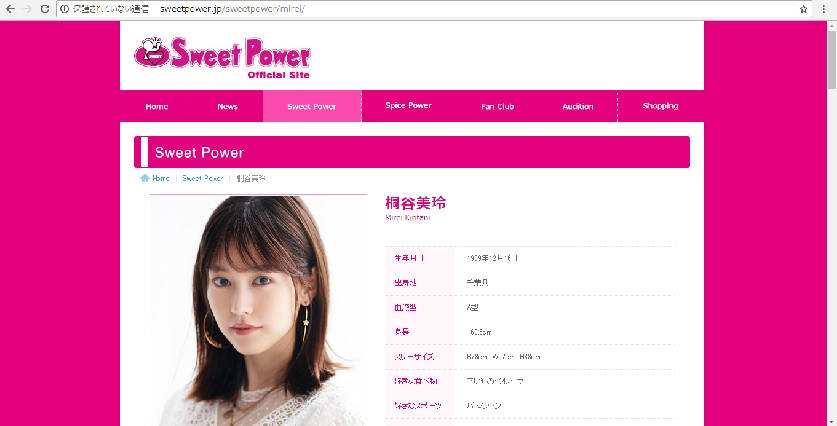The width and height of the screenshot is (837, 426).
Task: Click the breadcrumb home icon
Action: [x=145, y=178]
